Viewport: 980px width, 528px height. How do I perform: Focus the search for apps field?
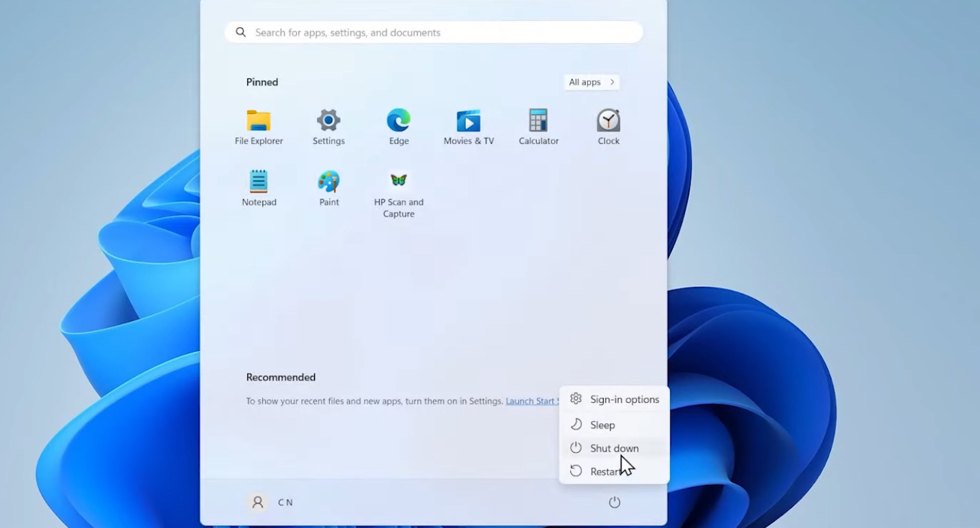pyautogui.click(x=434, y=32)
